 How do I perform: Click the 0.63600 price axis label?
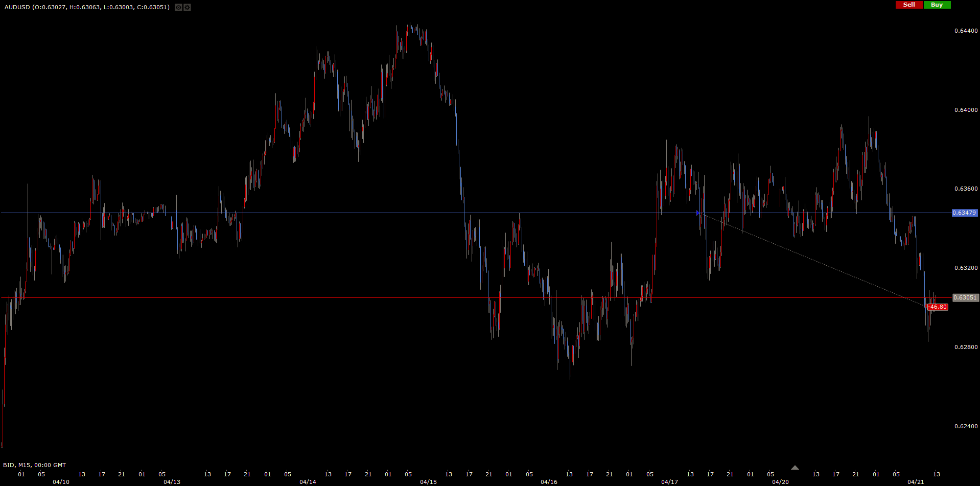click(x=966, y=189)
